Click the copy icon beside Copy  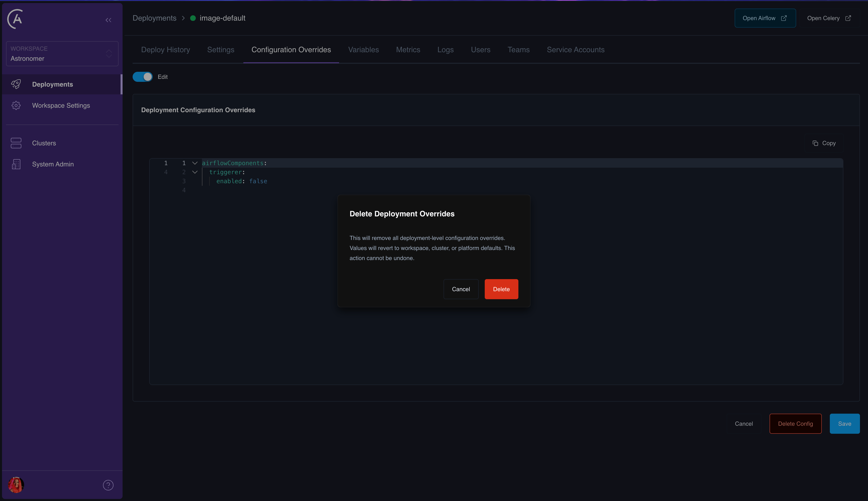coord(815,143)
